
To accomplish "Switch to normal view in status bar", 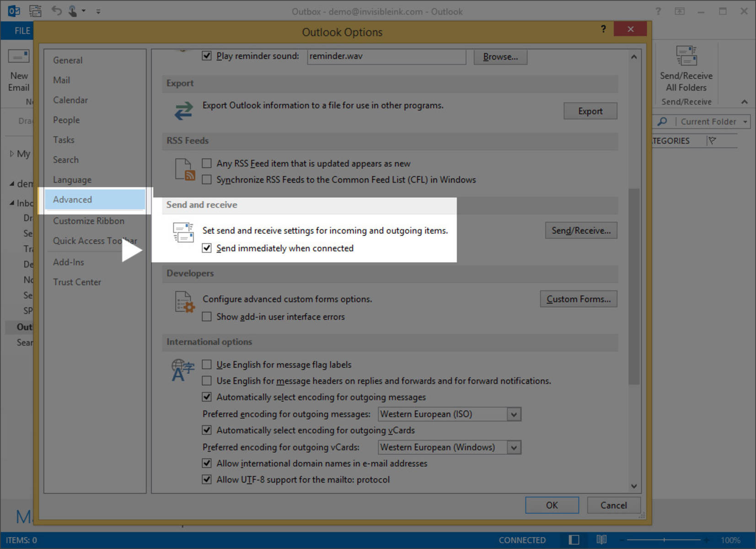I will point(574,540).
